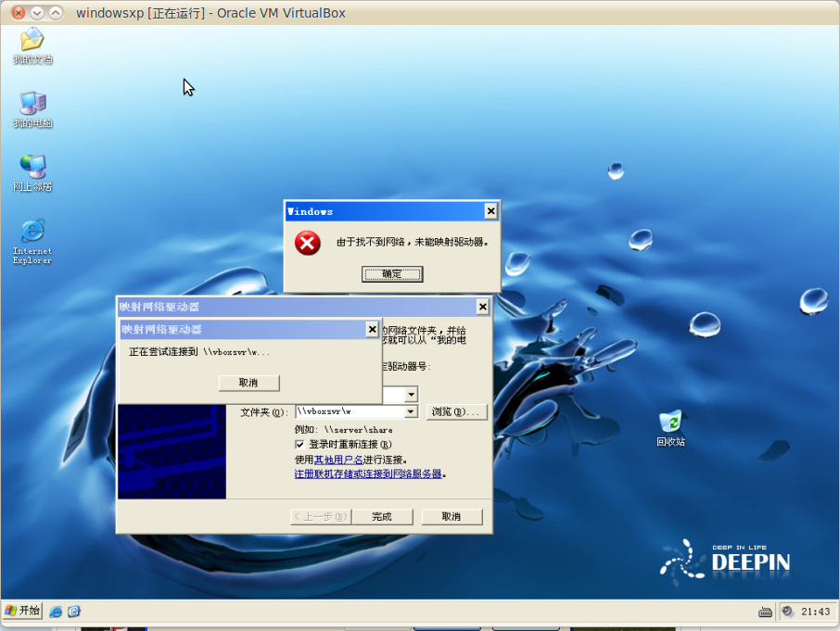Expand the drive letter dropdown
Screen dimensions: 840x631
[x=411, y=395]
